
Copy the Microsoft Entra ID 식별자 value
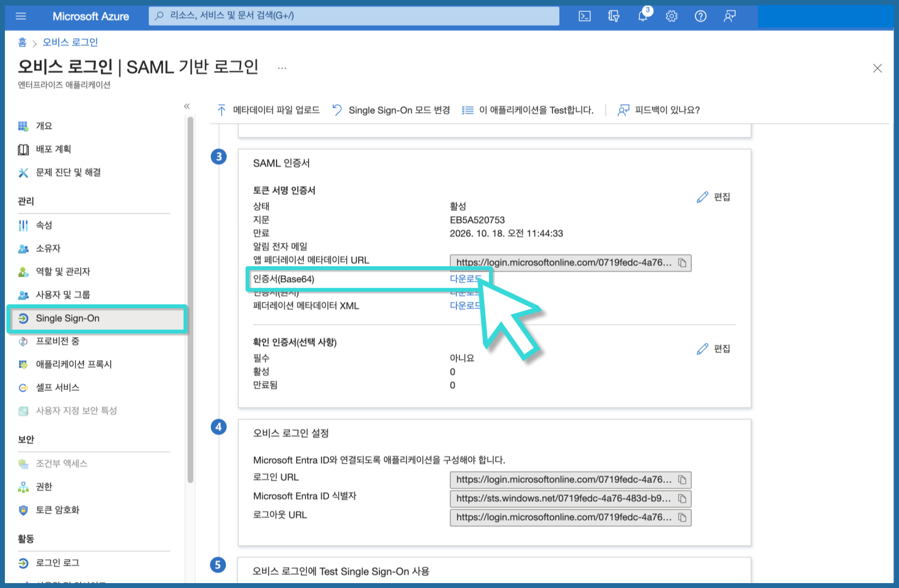[682, 499]
